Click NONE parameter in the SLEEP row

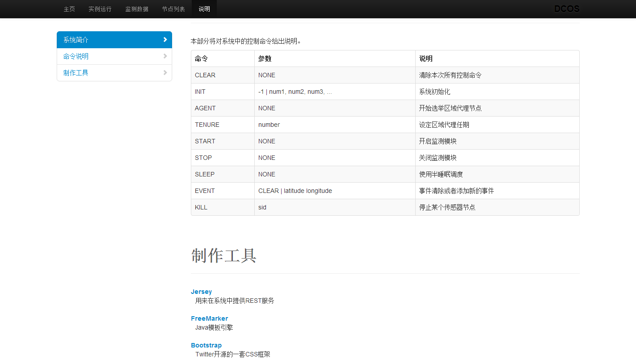335,174
